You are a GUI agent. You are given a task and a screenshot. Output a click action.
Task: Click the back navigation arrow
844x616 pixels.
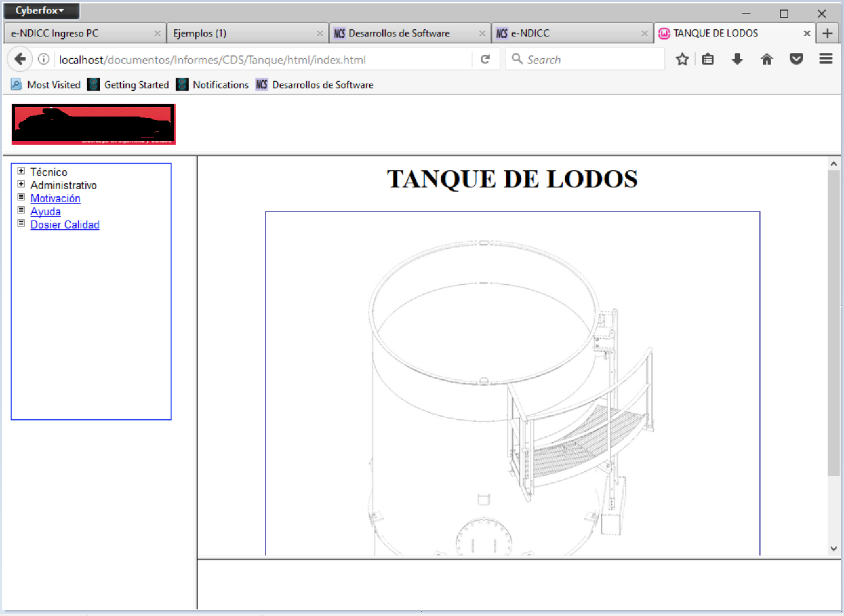pos(20,59)
